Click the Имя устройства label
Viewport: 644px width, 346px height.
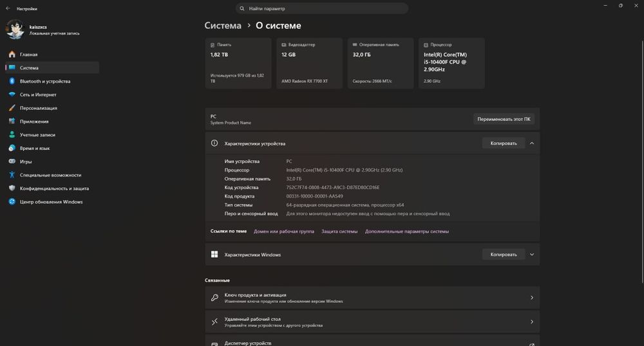point(242,161)
